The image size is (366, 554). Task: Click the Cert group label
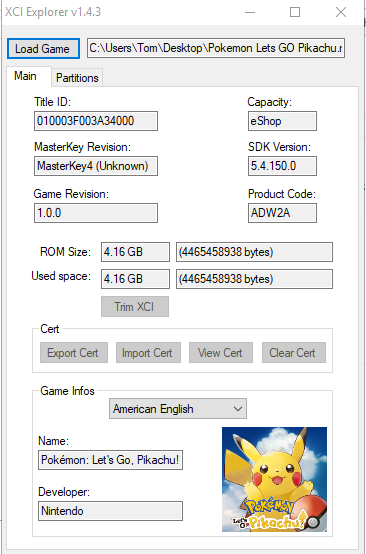(49, 329)
